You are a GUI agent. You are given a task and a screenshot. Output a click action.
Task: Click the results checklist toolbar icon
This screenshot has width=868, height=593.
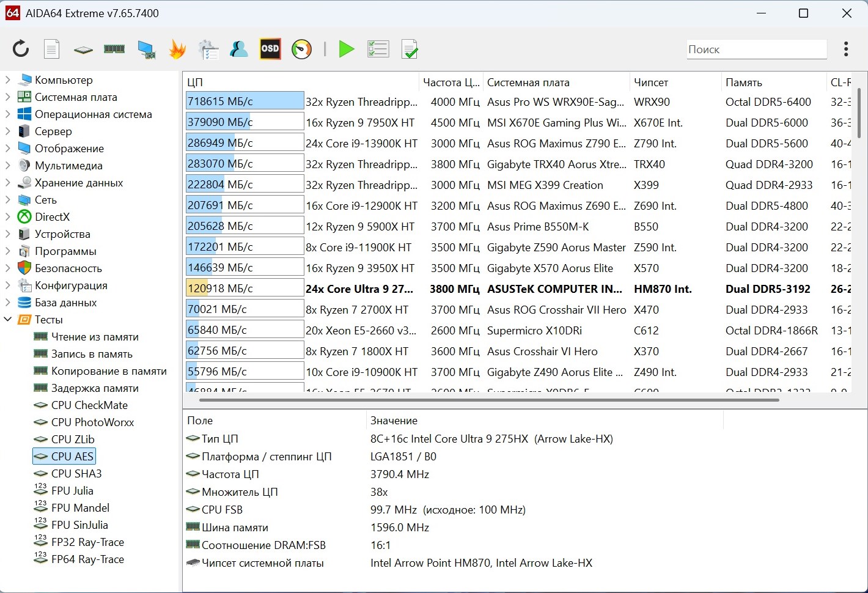378,49
